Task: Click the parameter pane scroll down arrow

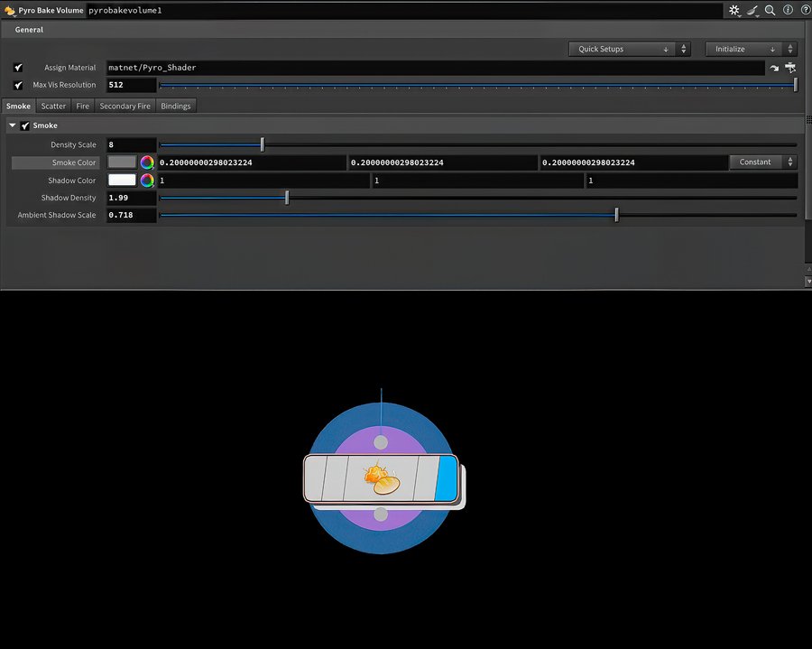Action: 808,282
